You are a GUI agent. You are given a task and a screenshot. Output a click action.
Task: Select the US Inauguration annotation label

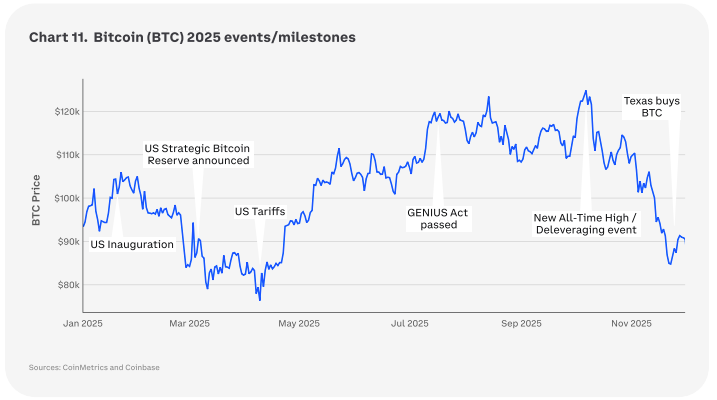132,244
